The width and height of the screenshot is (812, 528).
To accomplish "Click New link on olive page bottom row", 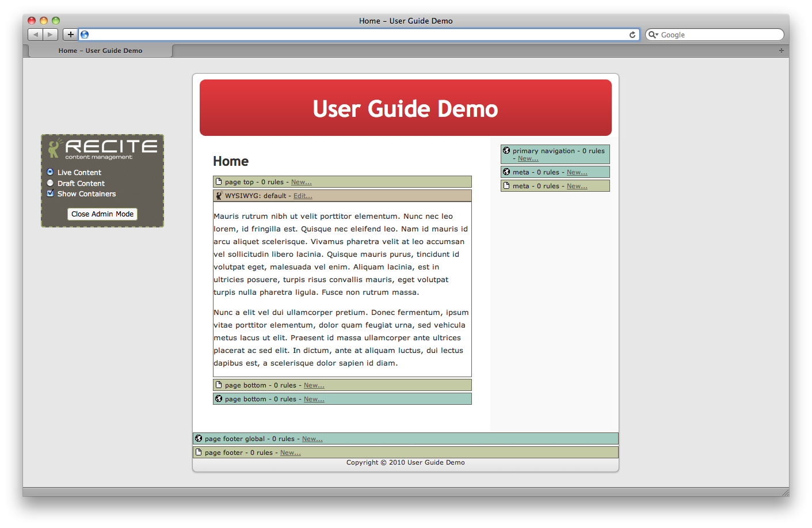I will (x=314, y=385).
